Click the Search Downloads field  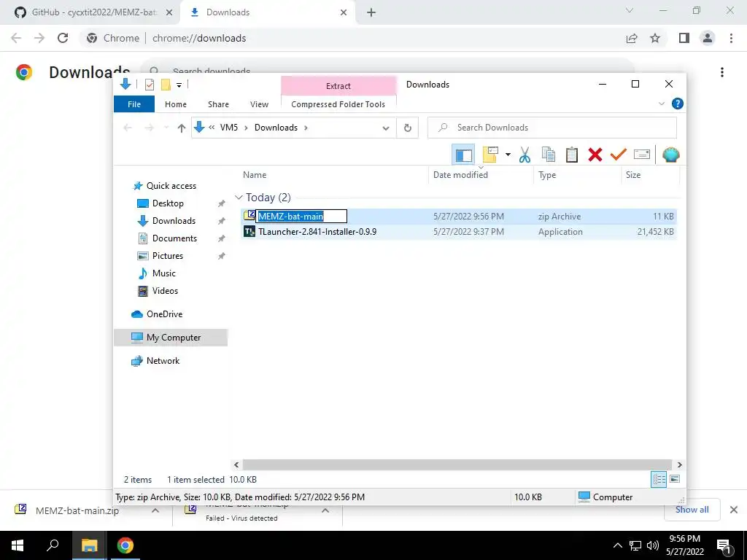[x=552, y=128]
